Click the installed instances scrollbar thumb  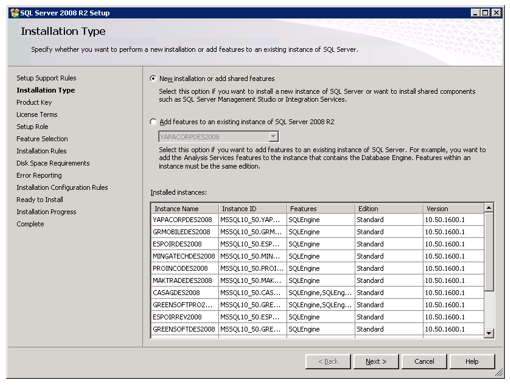[x=489, y=252]
